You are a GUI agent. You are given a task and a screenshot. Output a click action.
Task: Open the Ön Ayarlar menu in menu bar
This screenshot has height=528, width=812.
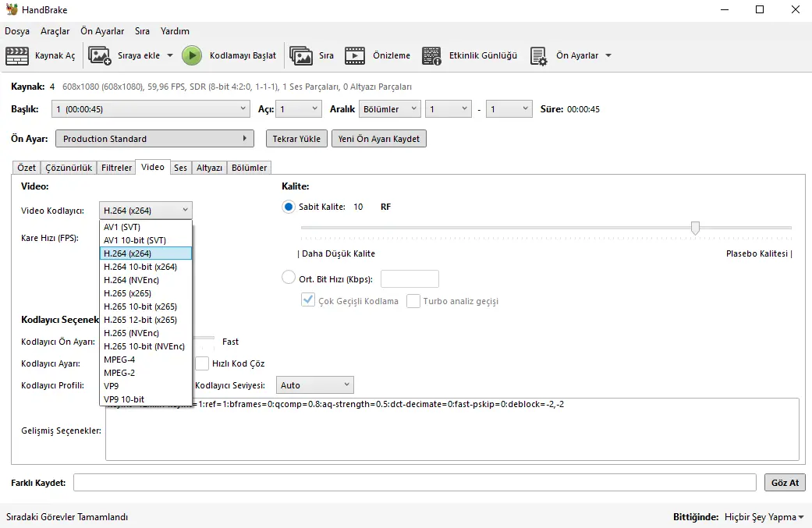(x=102, y=31)
